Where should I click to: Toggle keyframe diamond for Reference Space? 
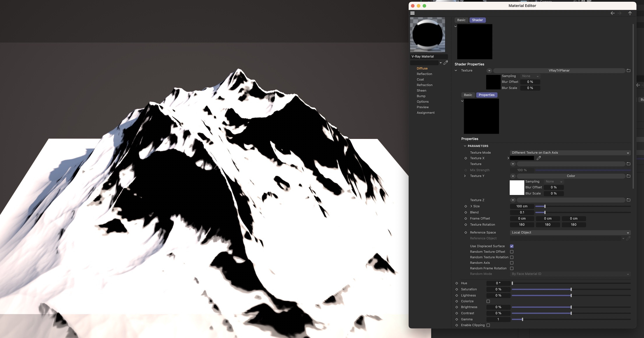(x=465, y=233)
